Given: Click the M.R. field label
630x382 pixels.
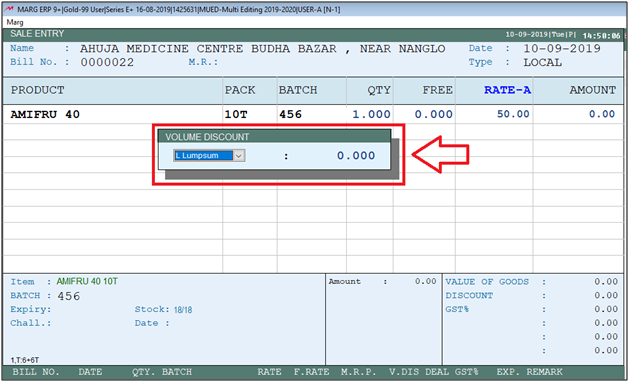Looking at the screenshot, I should [x=203, y=62].
